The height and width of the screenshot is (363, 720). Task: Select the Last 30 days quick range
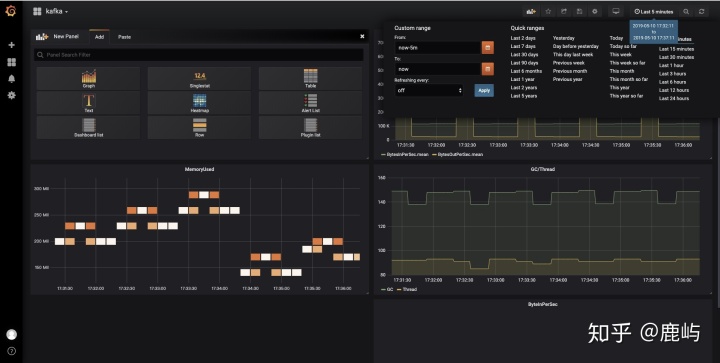click(x=524, y=55)
